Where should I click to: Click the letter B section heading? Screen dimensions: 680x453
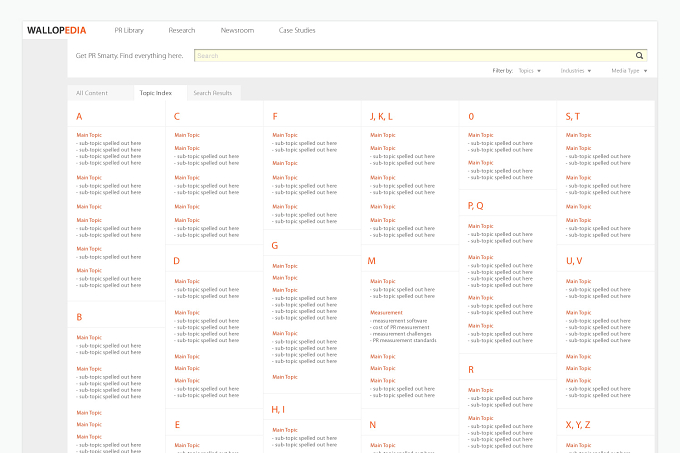point(79,317)
